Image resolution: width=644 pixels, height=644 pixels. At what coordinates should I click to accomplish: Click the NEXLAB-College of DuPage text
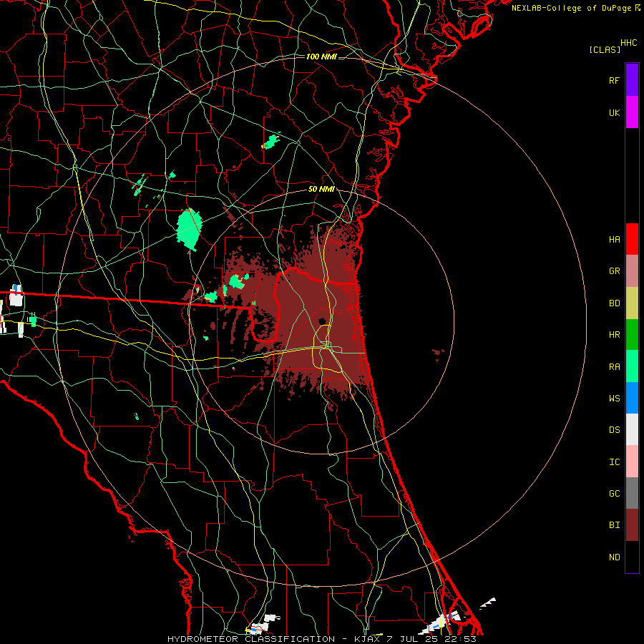571,8
